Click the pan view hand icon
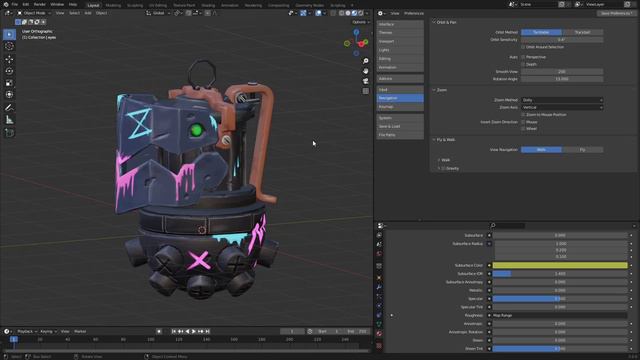Screen dimensions: 640x360 click(x=366, y=71)
